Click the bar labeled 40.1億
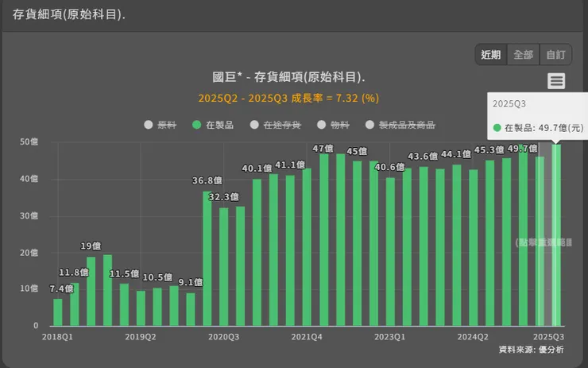Image resolution: width=588 pixels, height=368 pixels. tap(257, 253)
